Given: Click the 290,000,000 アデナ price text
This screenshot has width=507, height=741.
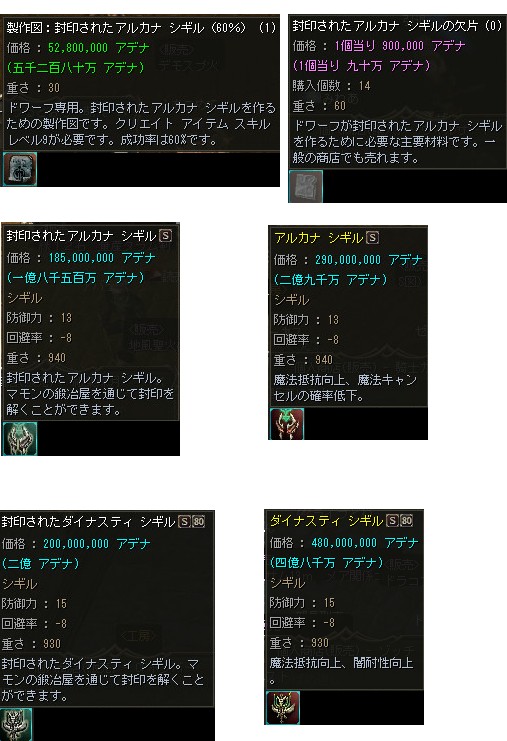Looking at the screenshot, I should point(369,259).
